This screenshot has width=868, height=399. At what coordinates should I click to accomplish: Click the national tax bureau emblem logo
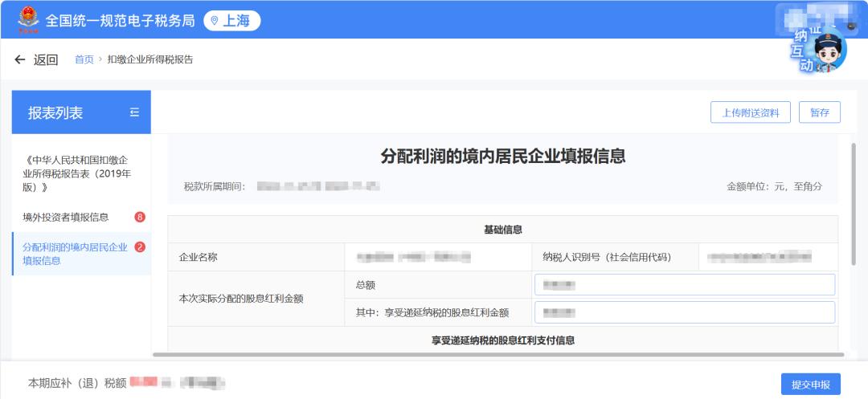28,20
